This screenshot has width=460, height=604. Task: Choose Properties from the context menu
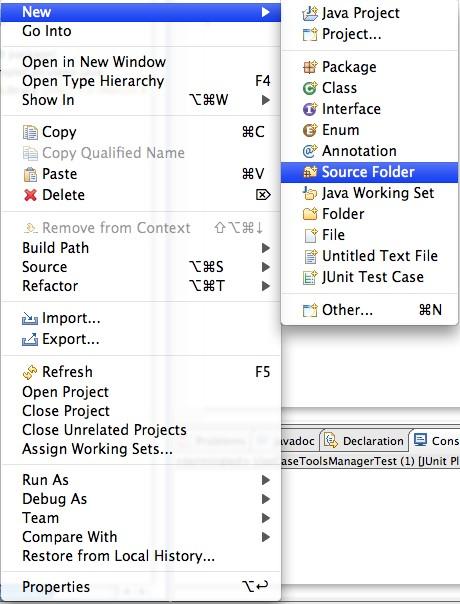click(x=140, y=587)
